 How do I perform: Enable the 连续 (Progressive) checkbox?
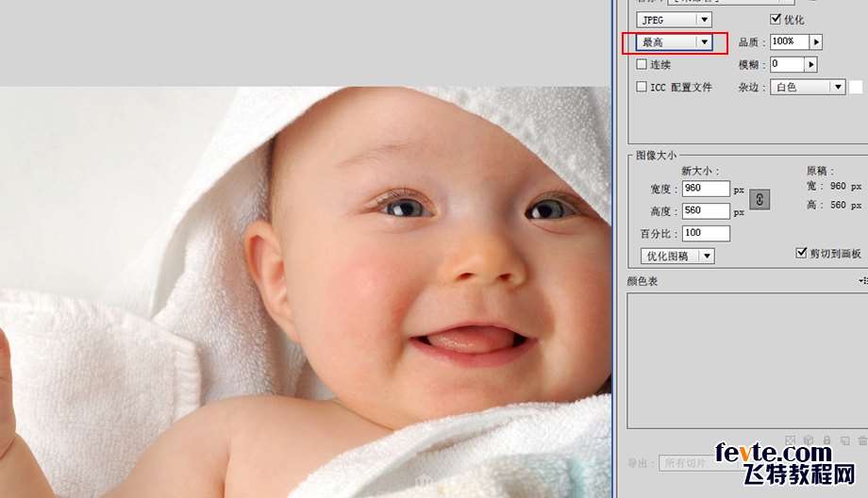tap(642, 65)
